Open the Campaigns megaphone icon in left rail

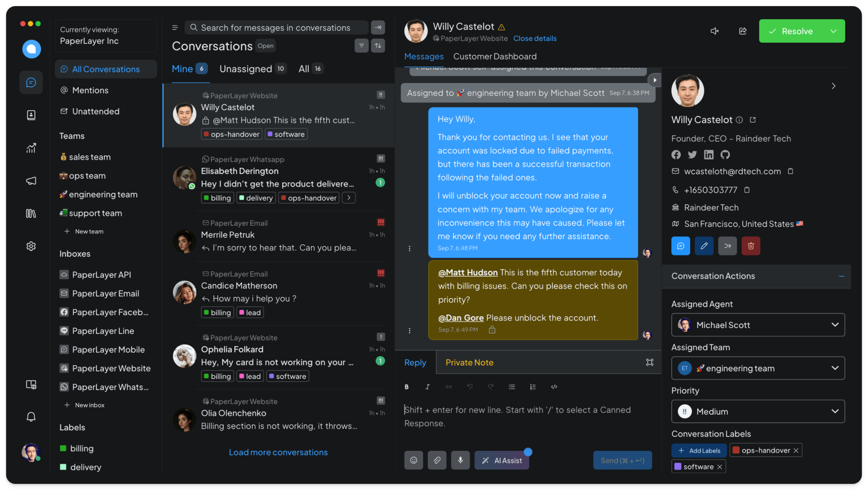[x=31, y=181]
